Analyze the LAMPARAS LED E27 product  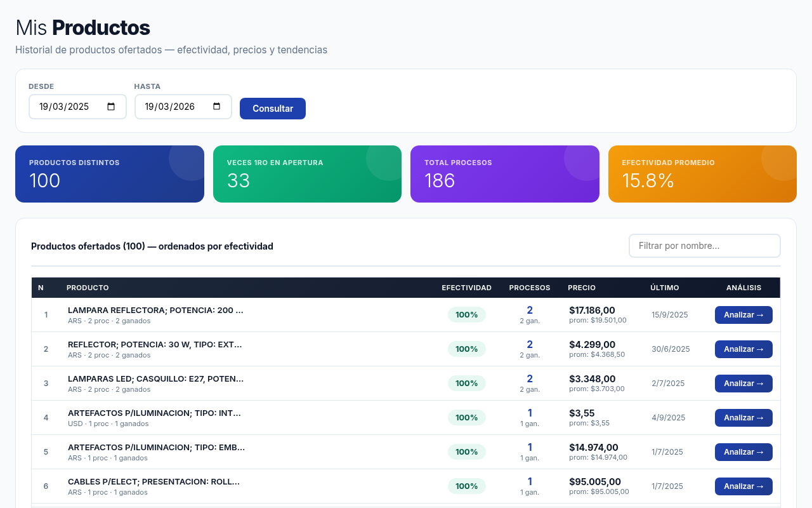pyautogui.click(x=743, y=384)
